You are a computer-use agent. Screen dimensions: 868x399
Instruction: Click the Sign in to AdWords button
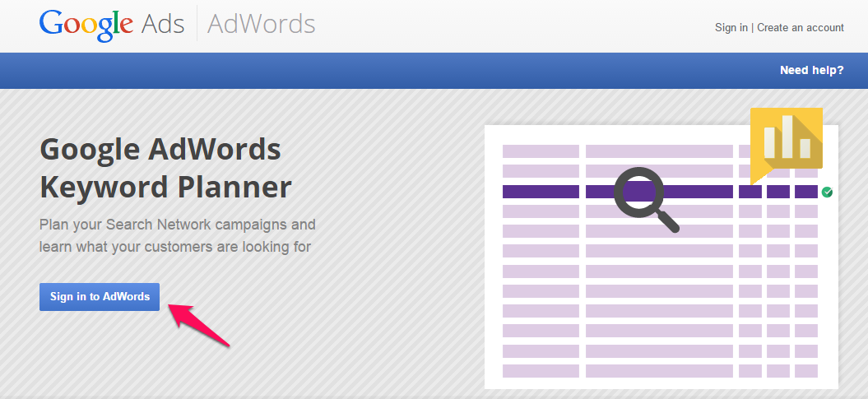click(99, 297)
